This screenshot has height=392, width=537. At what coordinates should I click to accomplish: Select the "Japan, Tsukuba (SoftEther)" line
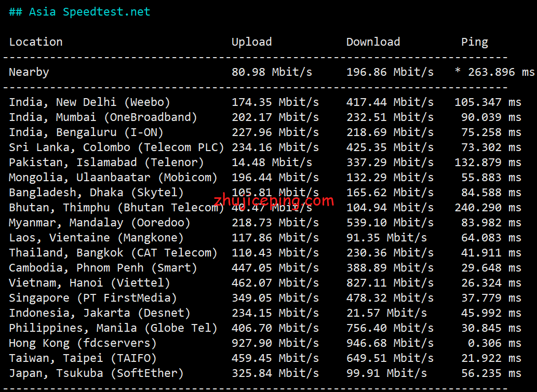click(96, 373)
